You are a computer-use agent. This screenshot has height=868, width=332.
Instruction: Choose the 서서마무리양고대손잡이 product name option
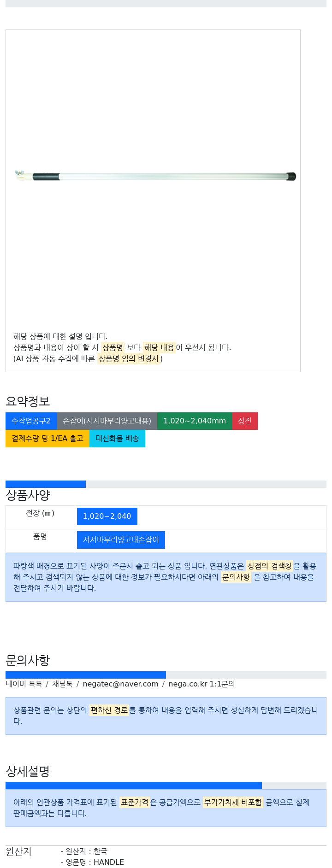pyautogui.click(x=121, y=540)
